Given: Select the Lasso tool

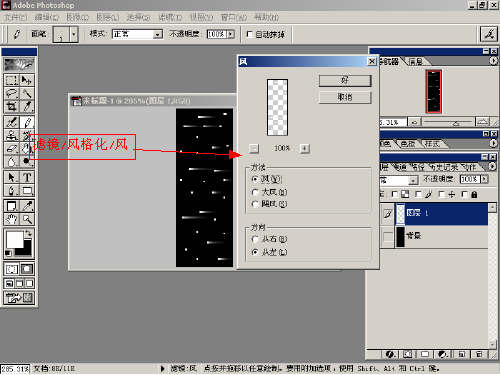Looking at the screenshot, I should [x=11, y=93].
